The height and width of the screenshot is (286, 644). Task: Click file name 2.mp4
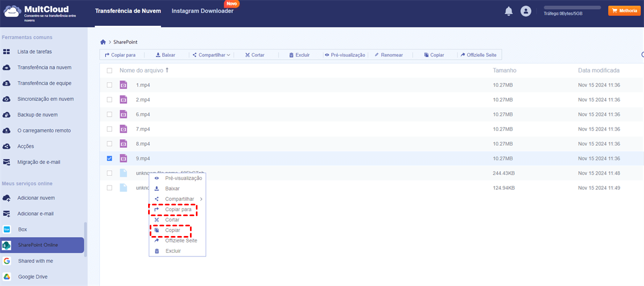click(x=143, y=99)
